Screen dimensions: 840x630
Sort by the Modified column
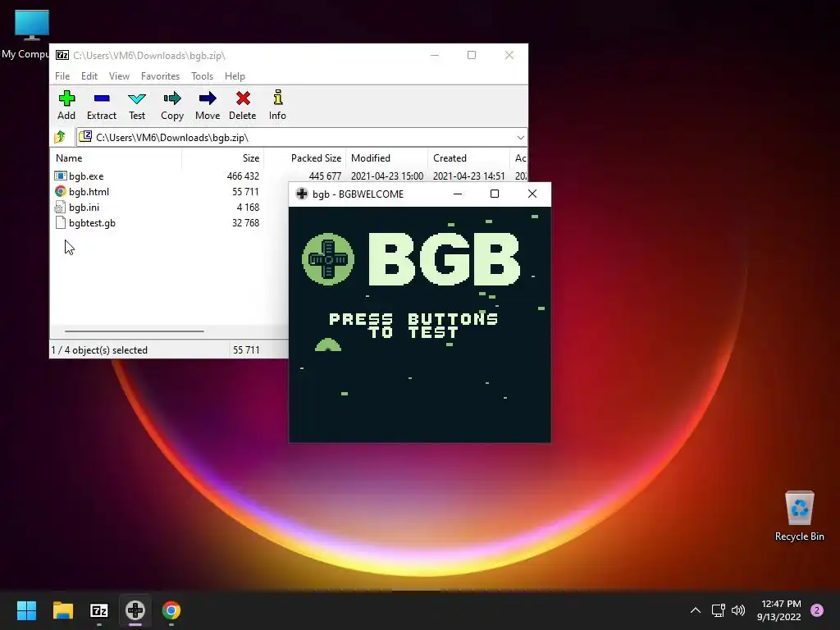point(387,158)
